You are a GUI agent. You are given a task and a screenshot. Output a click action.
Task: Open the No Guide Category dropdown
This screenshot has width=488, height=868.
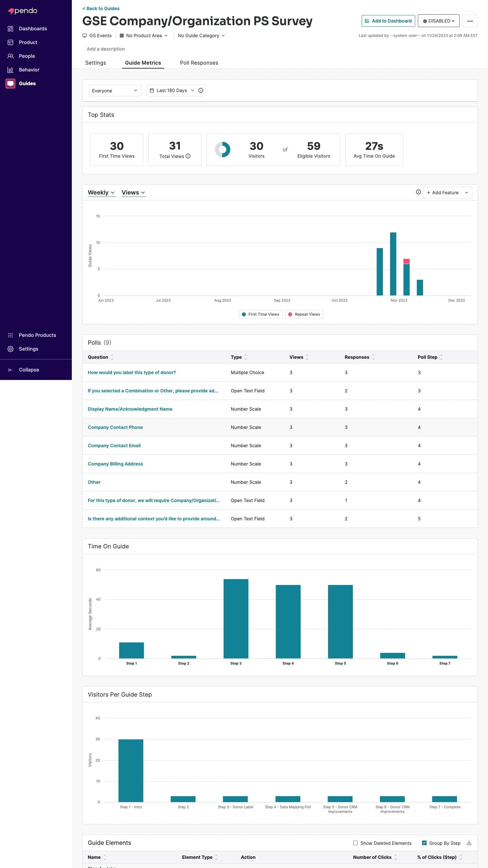[x=201, y=36]
